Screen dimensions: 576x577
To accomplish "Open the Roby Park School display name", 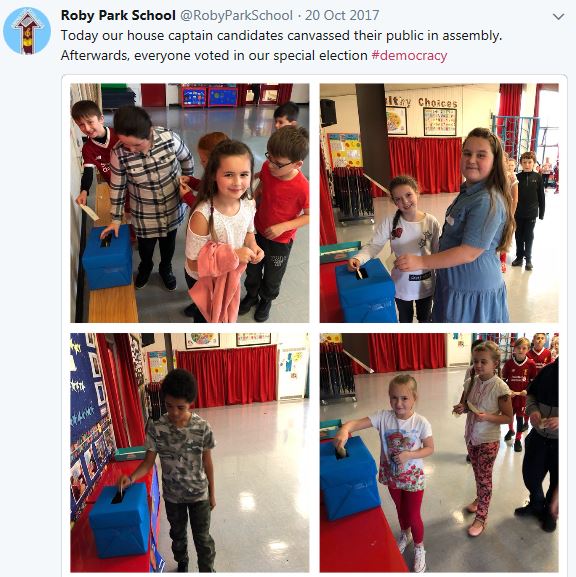I will [x=118, y=15].
